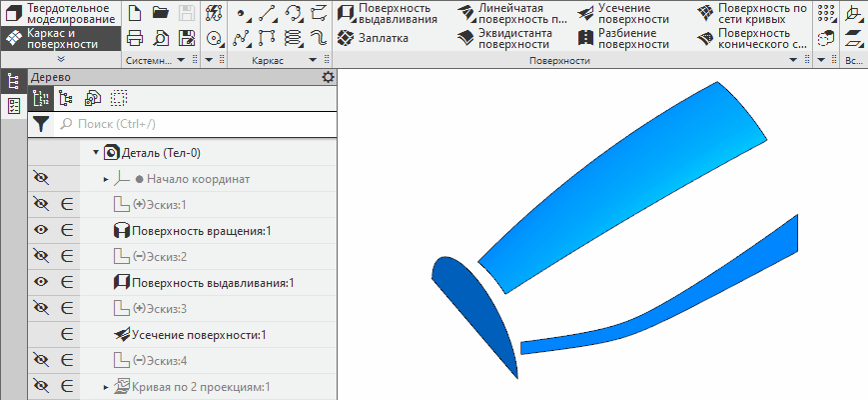
Task: Switch to Твердотельное моделирование toolset
Action: tap(60, 13)
